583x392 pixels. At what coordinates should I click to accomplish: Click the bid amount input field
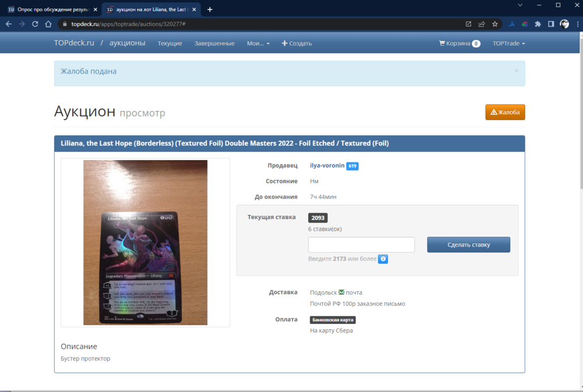tap(361, 245)
